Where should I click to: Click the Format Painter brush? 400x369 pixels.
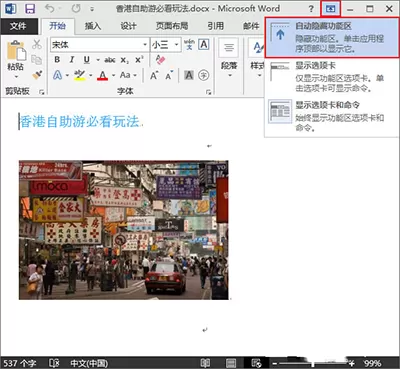(x=37, y=74)
